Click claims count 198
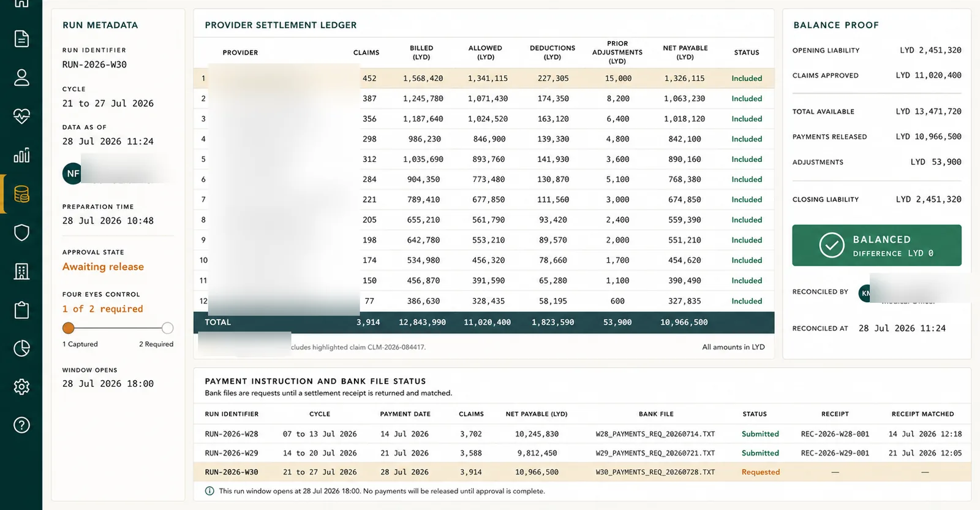 click(369, 240)
